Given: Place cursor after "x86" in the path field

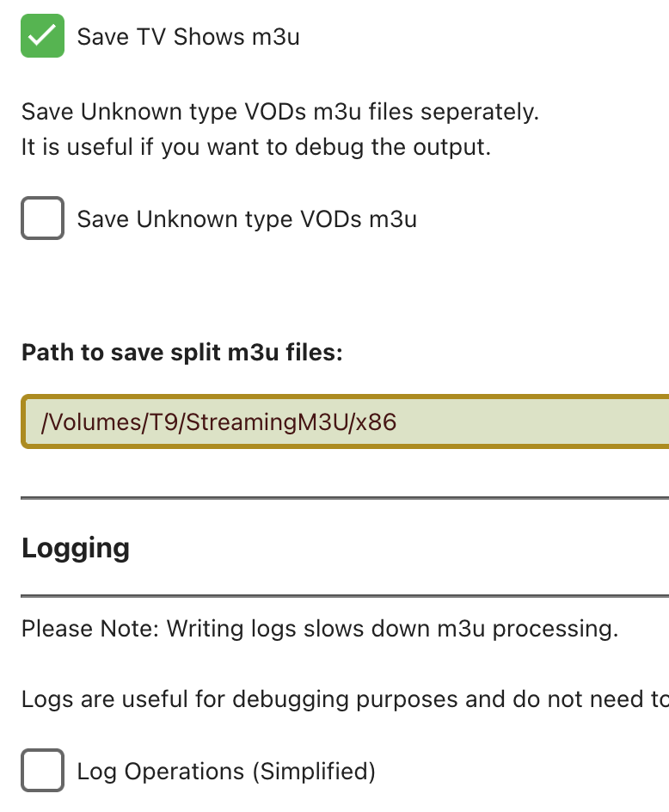Looking at the screenshot, I should click(x=398, y=421).
